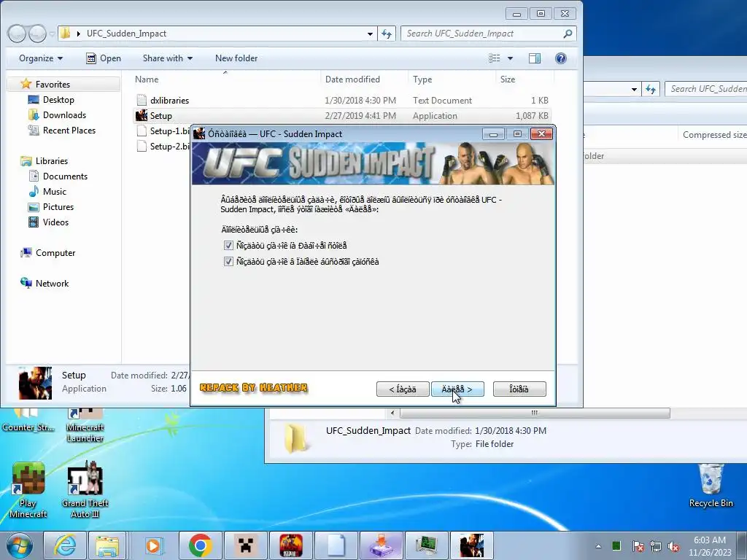Launch Google Chrome from taskbar
Screen dimensions: 747x560
[200, 545]
